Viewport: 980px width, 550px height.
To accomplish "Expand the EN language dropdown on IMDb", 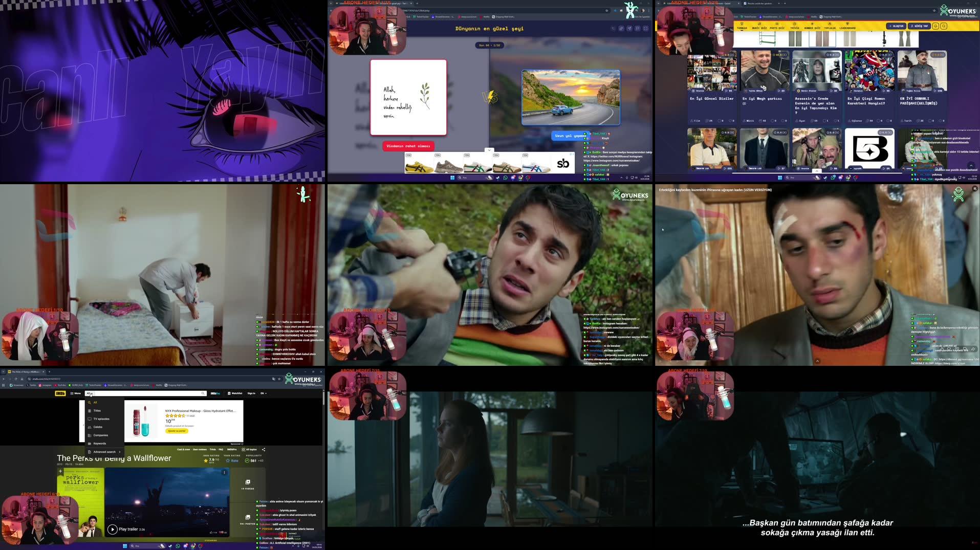I will (x=264, y=393).
